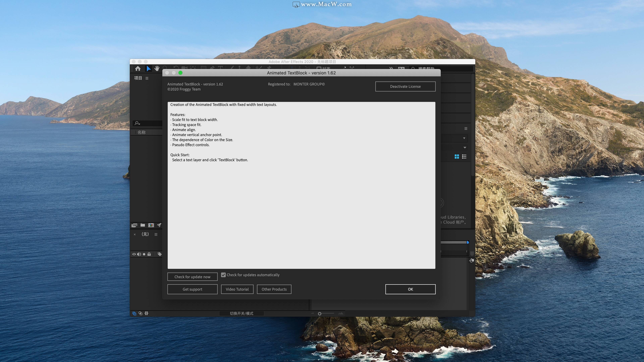Screen dimensions: 644x362
Task: Click the MONTER GROUP© registered name
Action: [x=309, y=84]
